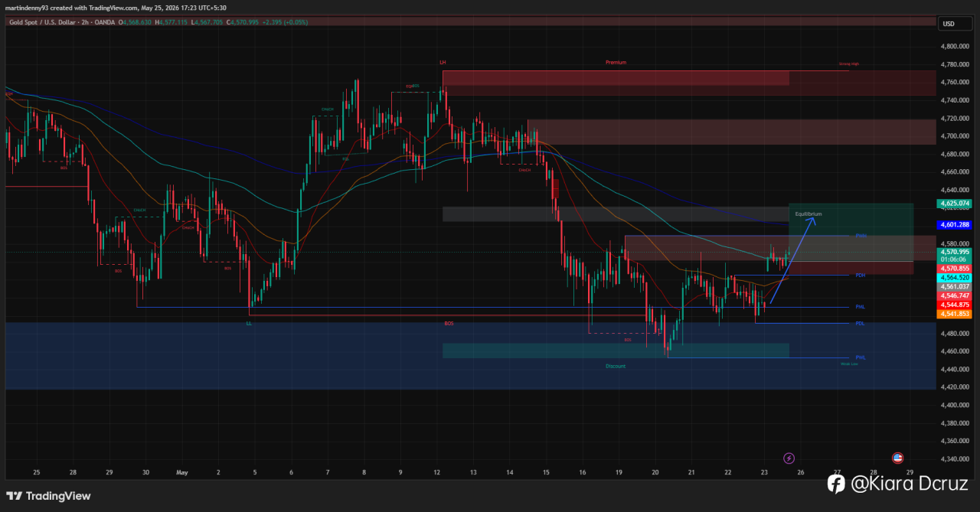Select the Premium zone label
Image resolution: width=980 pixels, height=512 pixels.
[x=616, y=62]
